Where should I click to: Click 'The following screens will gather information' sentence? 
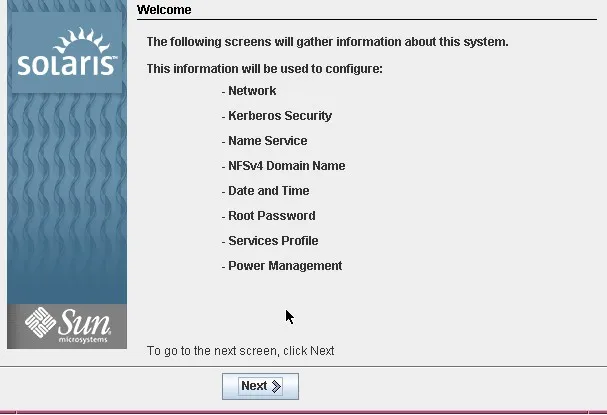(328, 42)
